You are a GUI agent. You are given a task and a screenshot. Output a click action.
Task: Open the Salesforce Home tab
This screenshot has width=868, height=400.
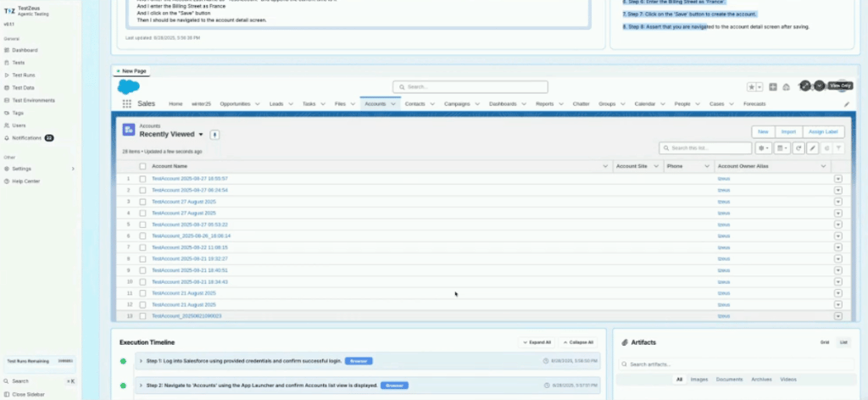tap(175, 104)
